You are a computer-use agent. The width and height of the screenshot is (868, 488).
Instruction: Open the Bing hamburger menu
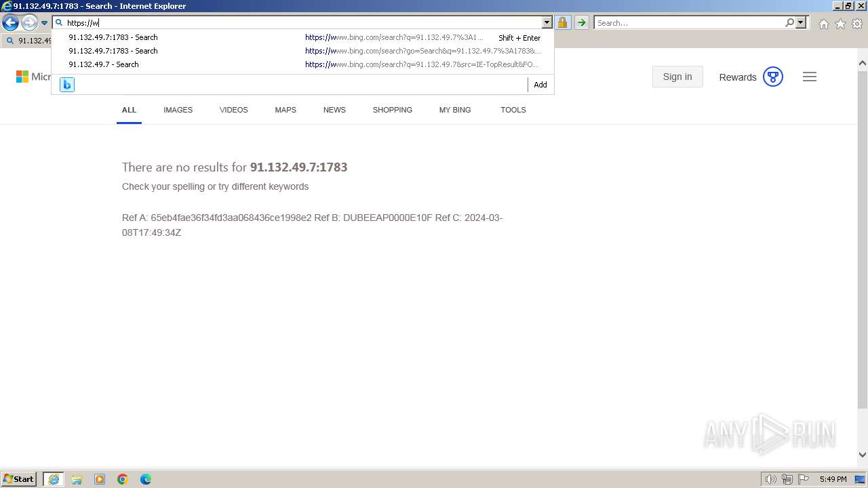click(810, 77)
